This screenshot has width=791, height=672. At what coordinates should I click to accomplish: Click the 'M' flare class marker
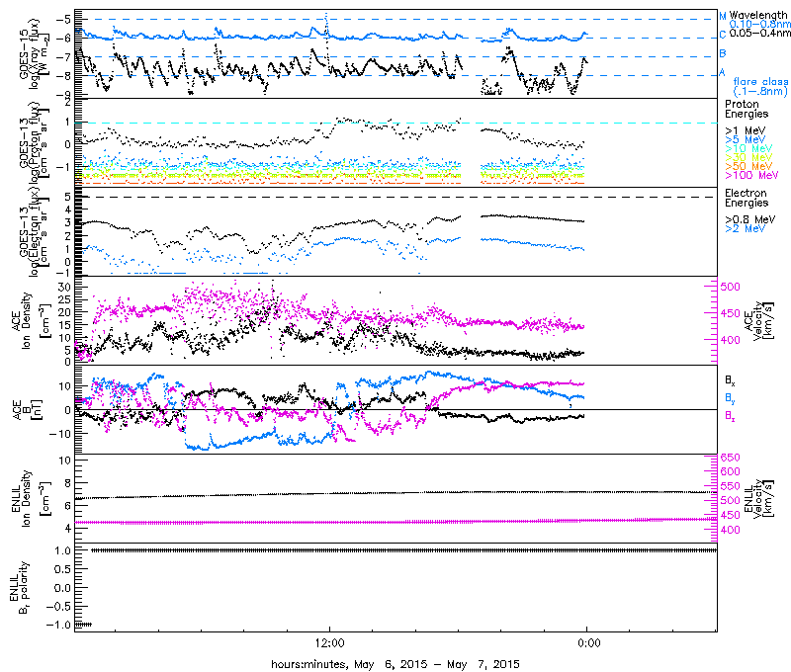click(723, 16)
